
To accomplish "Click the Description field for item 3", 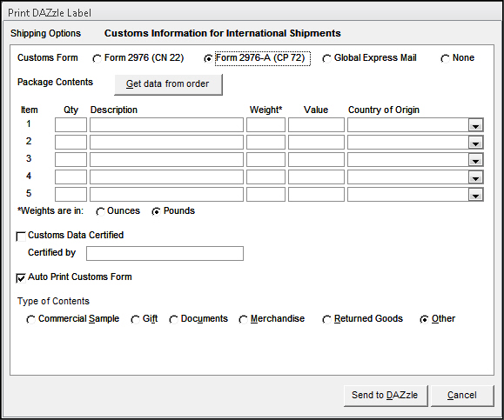I will (x=166, y=160).
